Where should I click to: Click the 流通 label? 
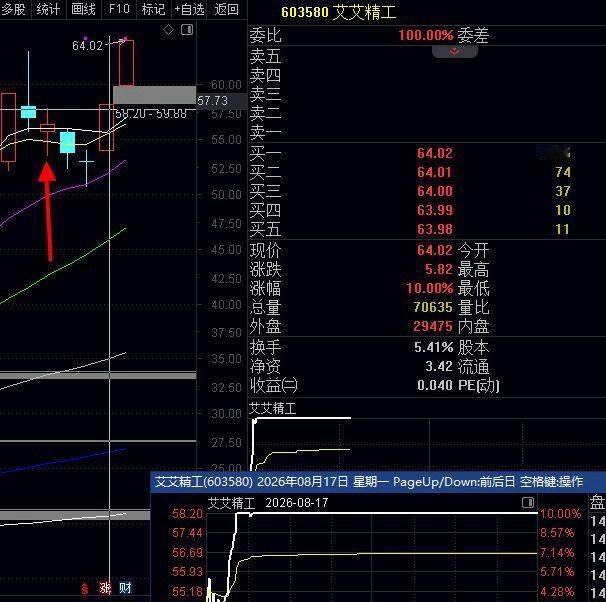[x=473, y=367]
